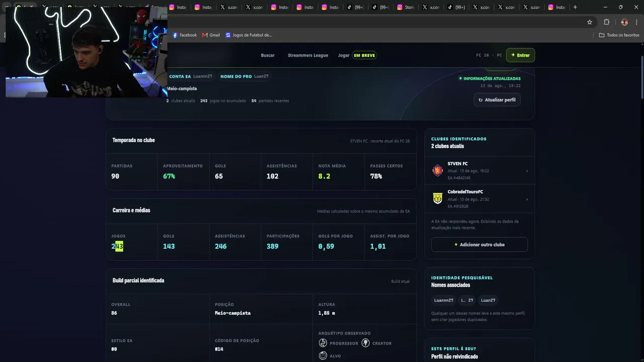Open a new browser tab
The image size is (644, 362).
575,7
